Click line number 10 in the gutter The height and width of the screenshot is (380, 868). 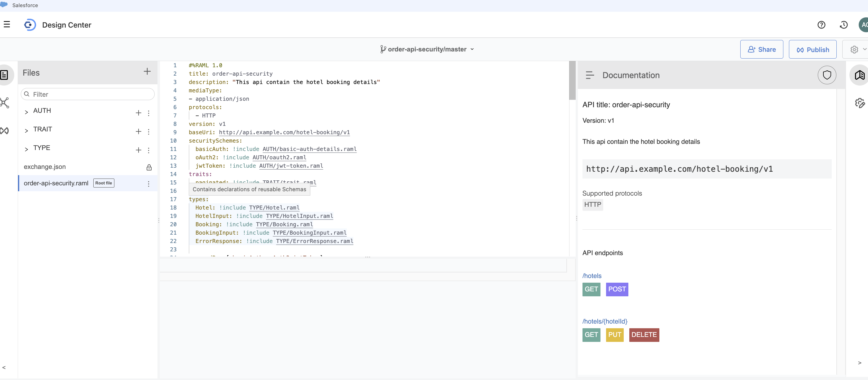(x=173, y=140)
